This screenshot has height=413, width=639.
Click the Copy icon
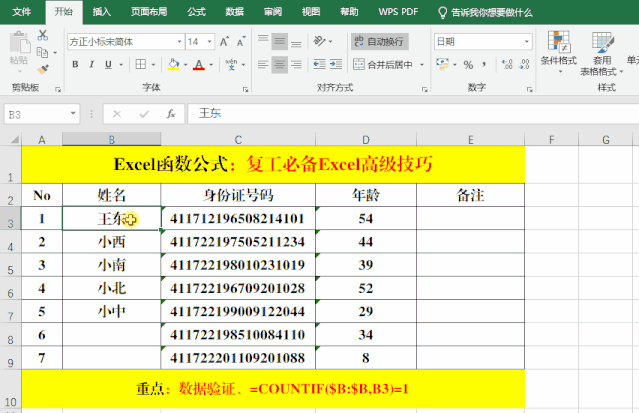tap(42, 52)
